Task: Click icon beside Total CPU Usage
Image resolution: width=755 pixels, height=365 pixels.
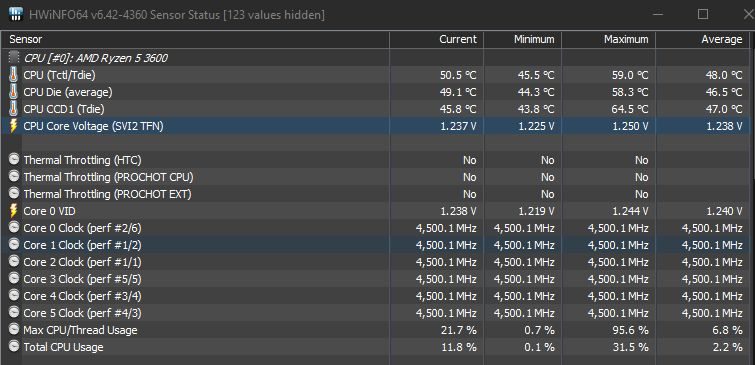Action: pos(14,347)
